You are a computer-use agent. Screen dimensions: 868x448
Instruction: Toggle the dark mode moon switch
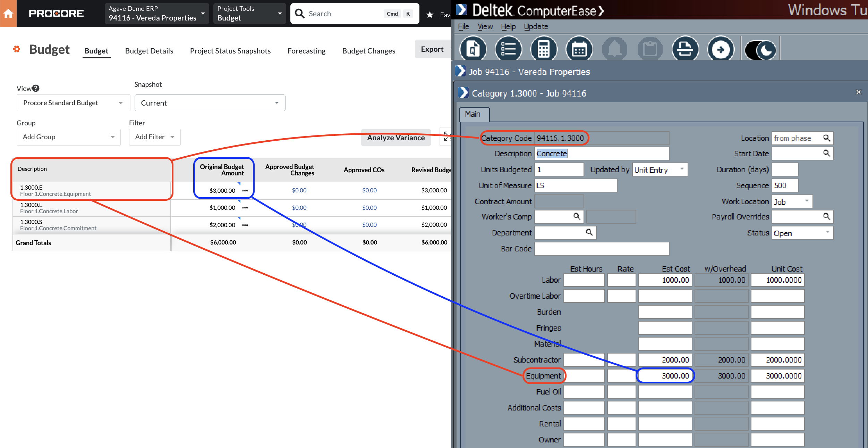click(761, 50)
